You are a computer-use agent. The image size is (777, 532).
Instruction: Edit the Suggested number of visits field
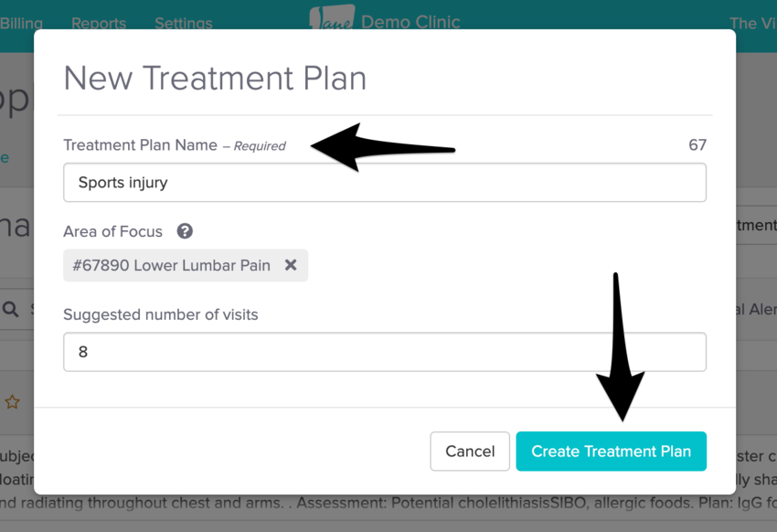(384, 351)
